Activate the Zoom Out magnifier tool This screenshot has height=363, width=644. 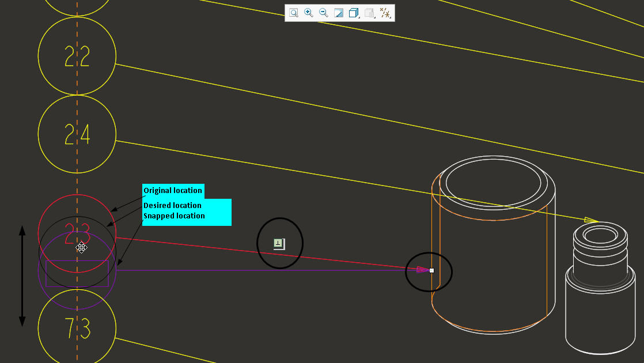(x=323, y=13)
